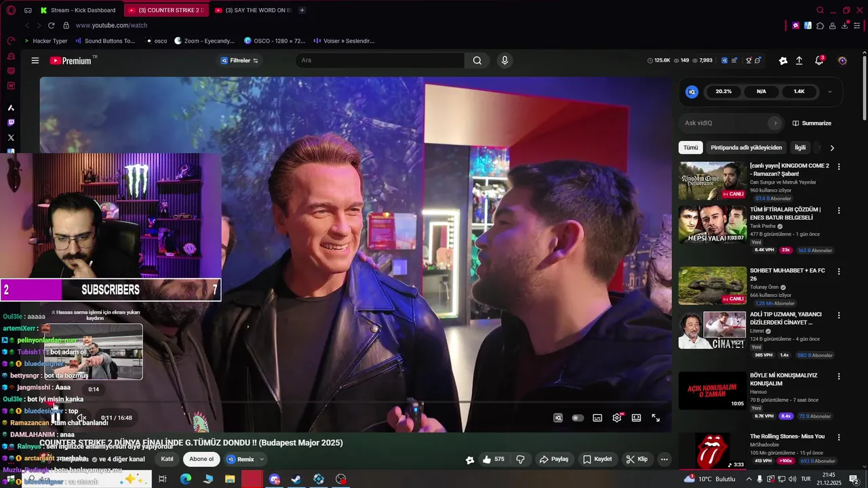Dislike the video with thumbs down
This screenshot has width=868, height=488.
tap(521, 459)
